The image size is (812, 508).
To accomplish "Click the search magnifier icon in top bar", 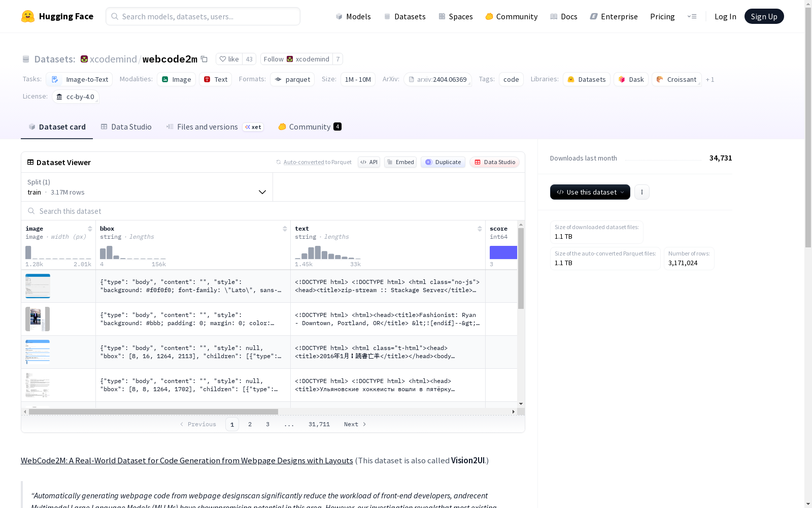I will [x=115, y=16].
